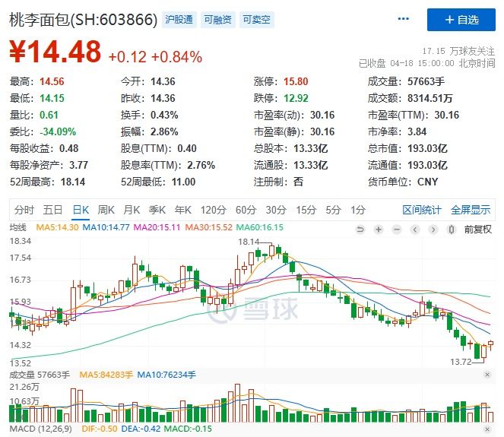Screen dimensions: 504x437
Task: Click the candlestick style icon beside 前复权
Action: [x=452, y=230]
